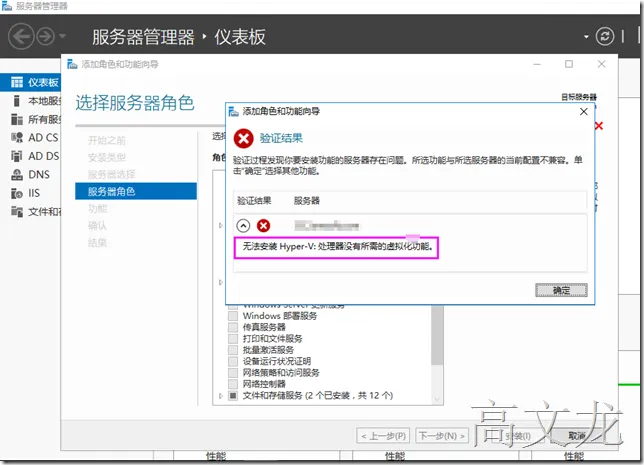Click the AD CS certificate icon
Viewport: 644px width, 465px height.
[17, 138]
